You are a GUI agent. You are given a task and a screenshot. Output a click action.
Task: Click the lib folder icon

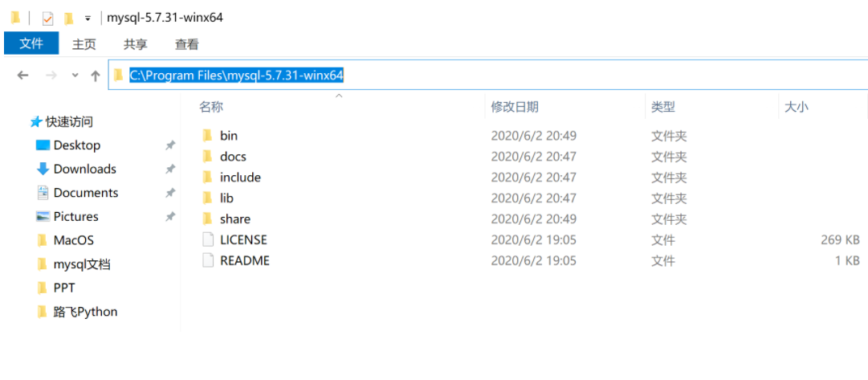(x=208, y=198)
